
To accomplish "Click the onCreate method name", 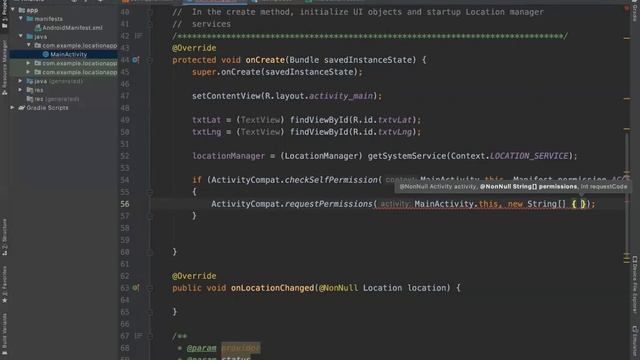I will pos(265,60).
